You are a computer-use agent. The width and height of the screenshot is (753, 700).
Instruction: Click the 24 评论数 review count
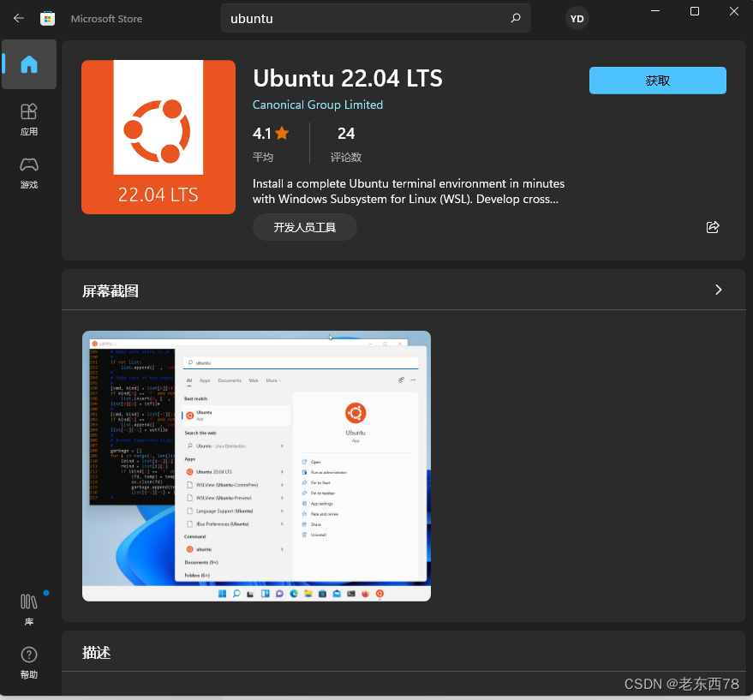tap(346, 143)
